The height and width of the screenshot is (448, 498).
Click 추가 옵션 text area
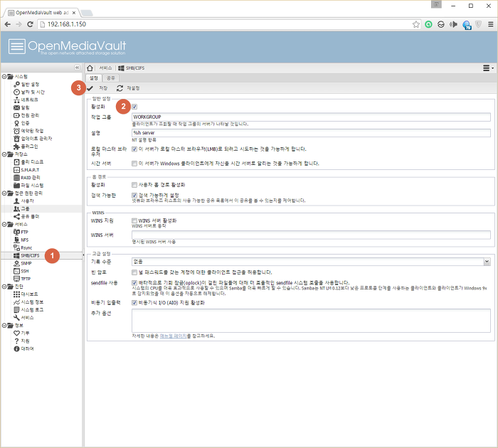click(311, 321)
